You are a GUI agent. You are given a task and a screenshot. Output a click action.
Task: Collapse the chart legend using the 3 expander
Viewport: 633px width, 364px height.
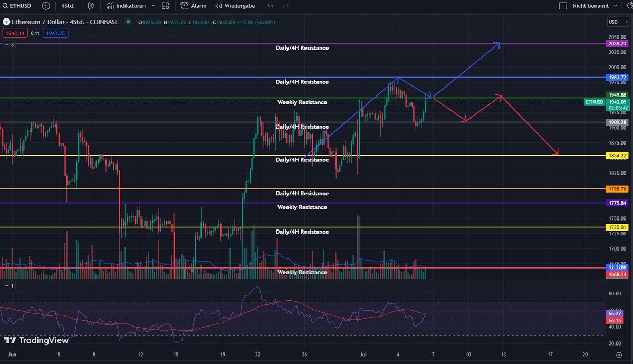point(9,45)
